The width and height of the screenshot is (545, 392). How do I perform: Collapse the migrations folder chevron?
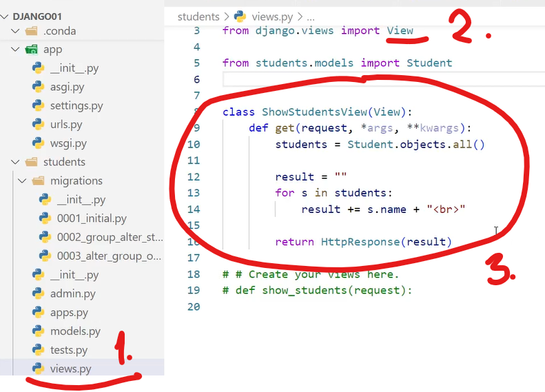tap(23, 181)
